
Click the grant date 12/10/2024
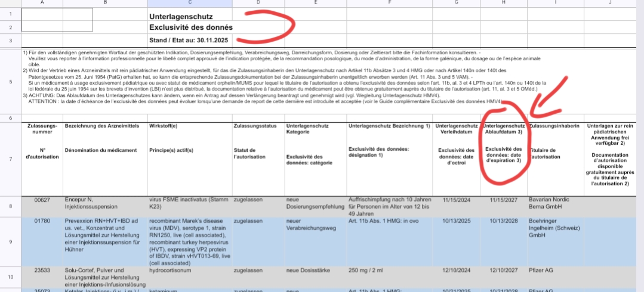(x=457, y=277)
